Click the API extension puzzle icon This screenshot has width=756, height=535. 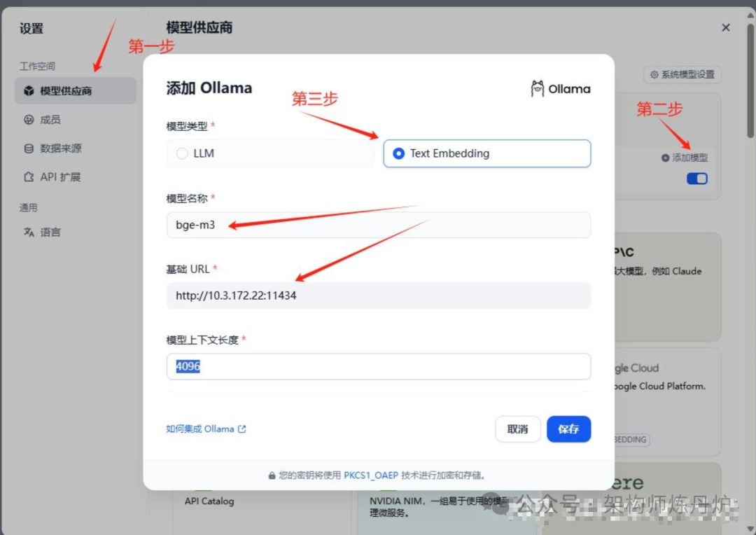tap(29, 177)
